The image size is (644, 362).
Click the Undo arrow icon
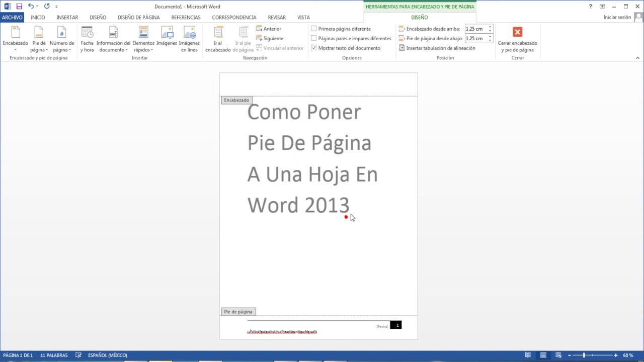(x=31, y=7)
